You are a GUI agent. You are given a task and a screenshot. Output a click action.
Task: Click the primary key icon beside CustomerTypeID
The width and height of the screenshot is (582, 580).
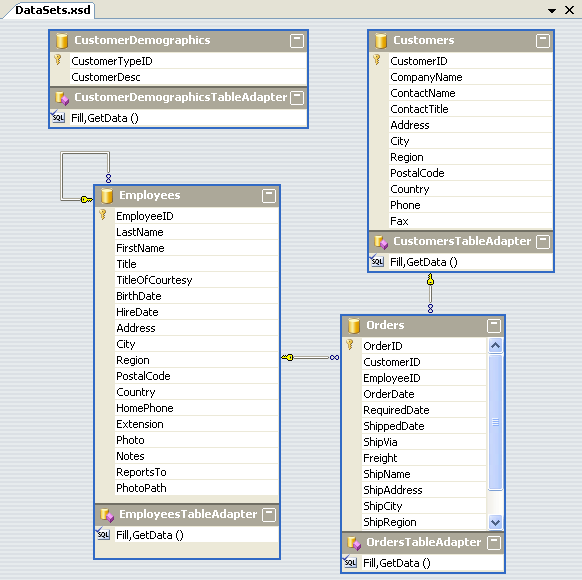click(x=58, y=60)
